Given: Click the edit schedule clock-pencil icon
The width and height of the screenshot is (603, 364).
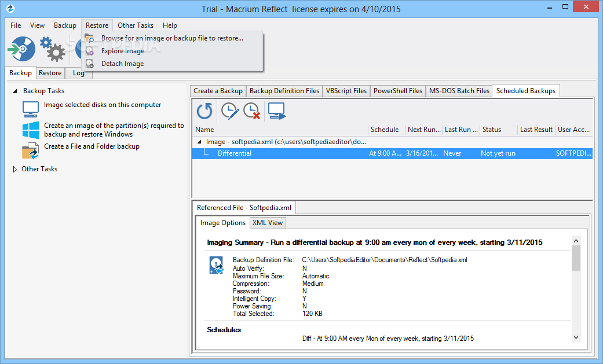Looking at the screenshot, I should coord(230,111).
